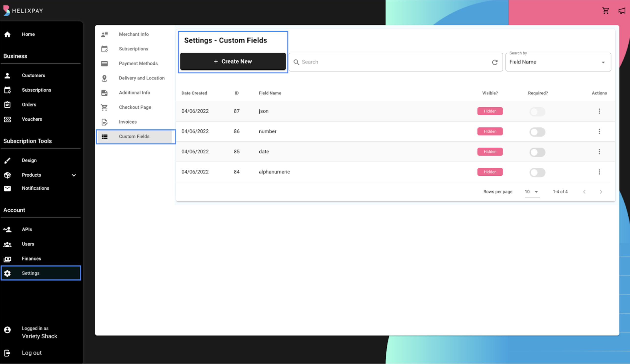The width and height of the screenshot is (630, 364).
Task: Change rows per page dropdown
Action: pyautogui.click(x=532, y=192)
